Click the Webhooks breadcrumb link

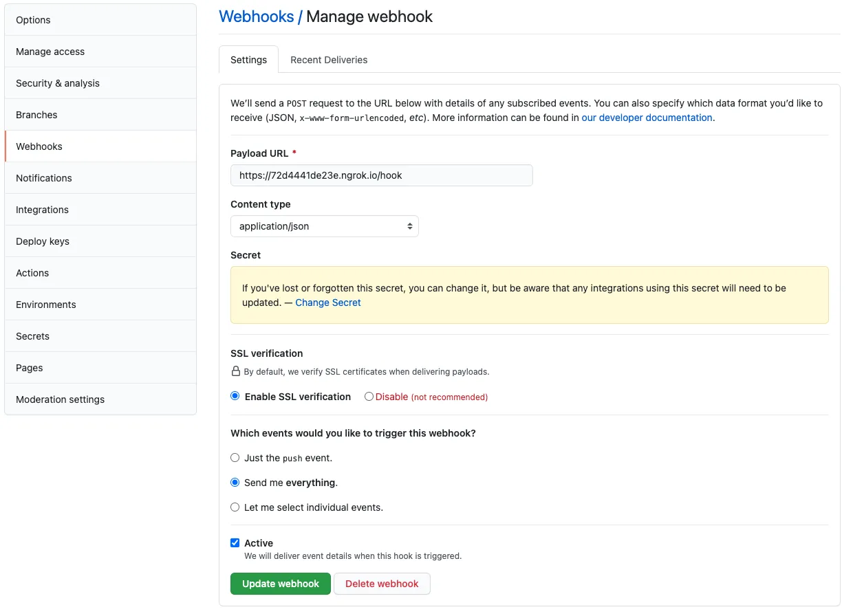[x=257, y=16]
